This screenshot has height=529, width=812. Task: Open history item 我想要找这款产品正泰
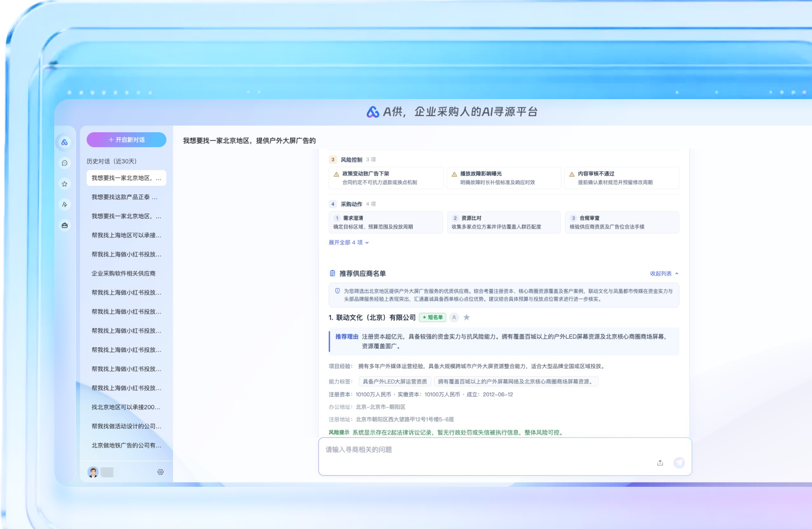[126, 197]
